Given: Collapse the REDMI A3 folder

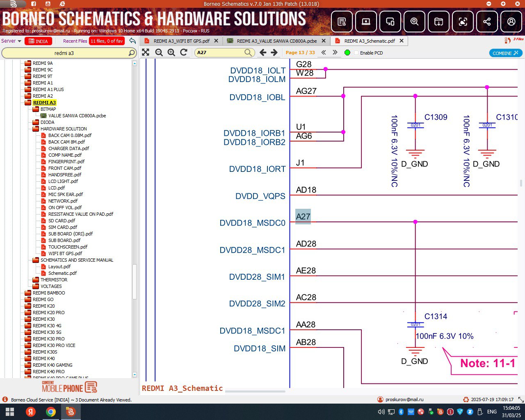Looking at the screenshot, I should click(x=28, y=103).
